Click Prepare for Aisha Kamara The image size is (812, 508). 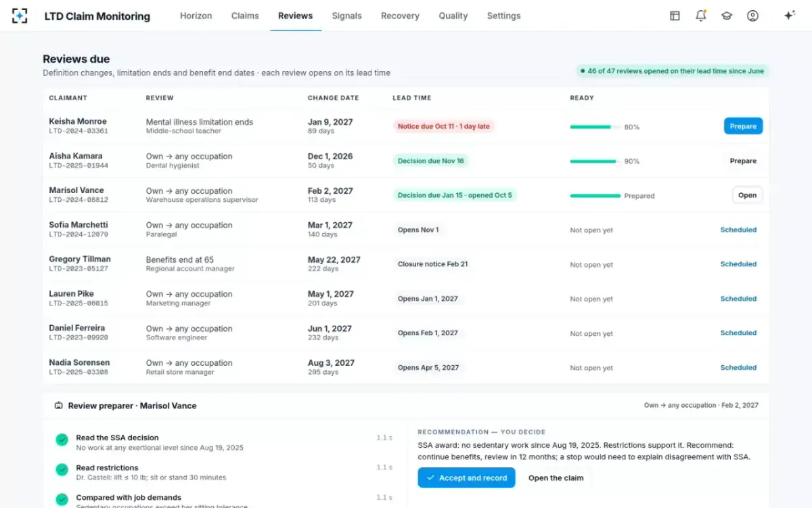pyautogui.click(x=743, y=161)
